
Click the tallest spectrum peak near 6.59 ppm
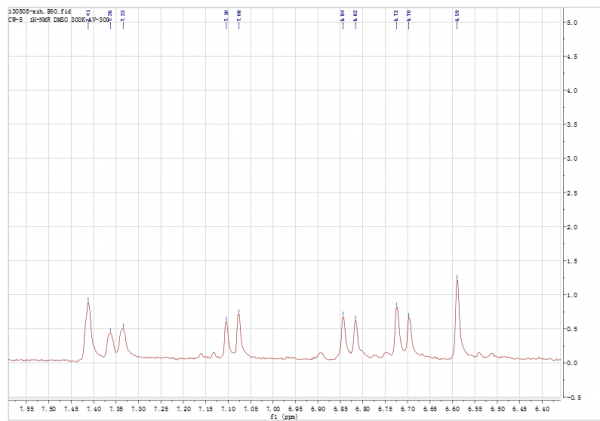click(x=457, y=281)
